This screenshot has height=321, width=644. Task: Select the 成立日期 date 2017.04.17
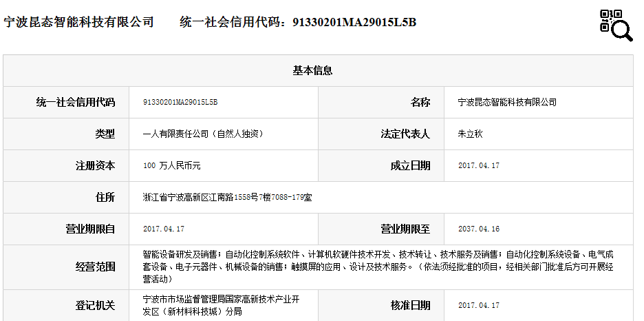point(479,165)
